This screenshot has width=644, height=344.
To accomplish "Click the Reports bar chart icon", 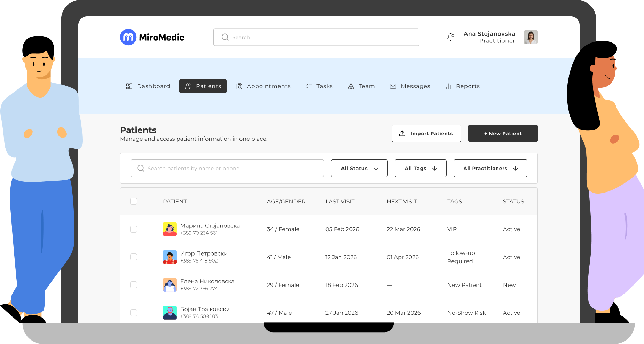I will 448,86.
